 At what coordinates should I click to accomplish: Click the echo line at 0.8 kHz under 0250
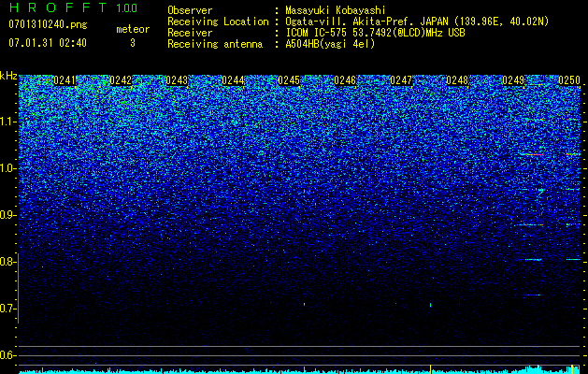(573, 259)
